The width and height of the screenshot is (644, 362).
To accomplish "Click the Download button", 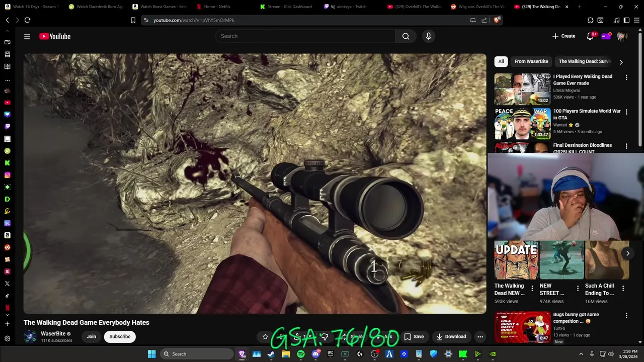I will 451,336.
